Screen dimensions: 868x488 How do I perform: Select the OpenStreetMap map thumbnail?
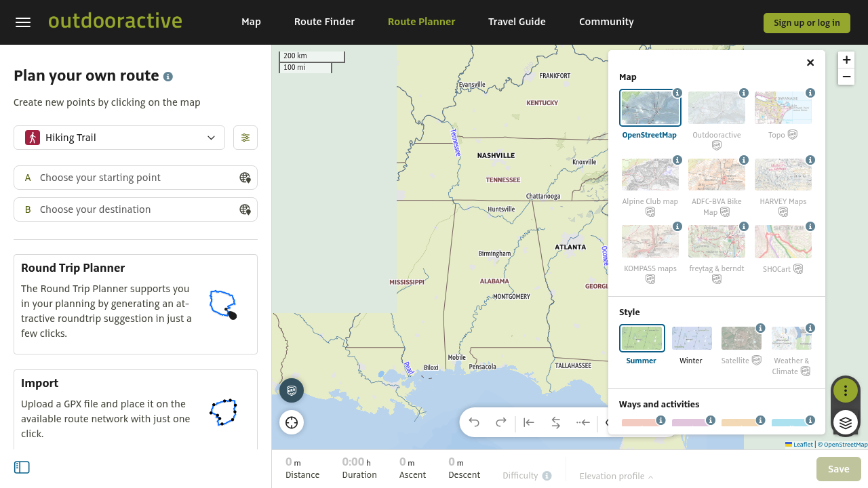650,108
